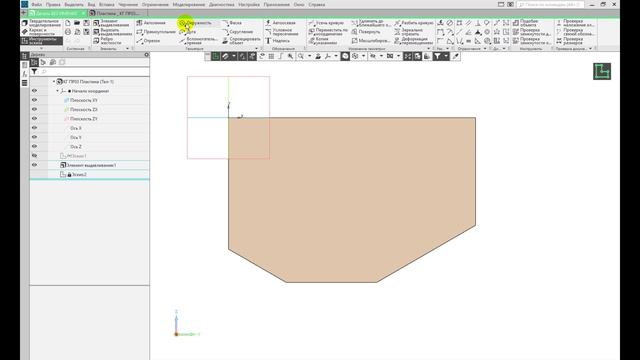Select the Надпись text tool
640x360 pixels.
[278, 41]
